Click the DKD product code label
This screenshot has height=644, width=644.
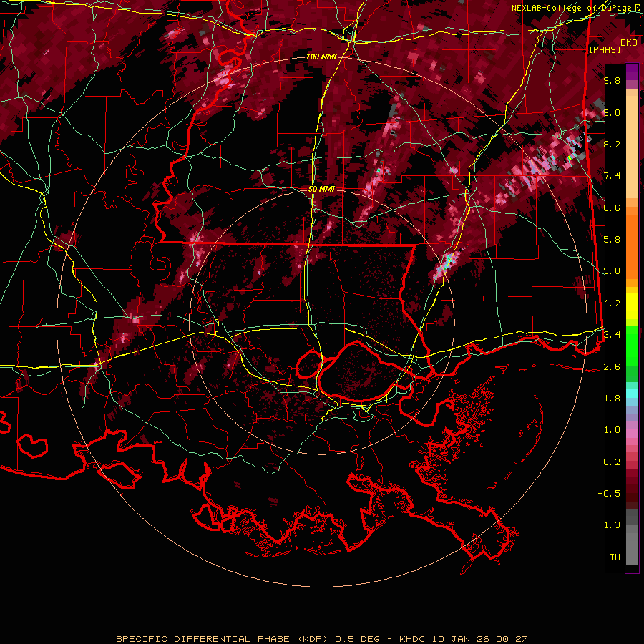(x=629, y=43)
